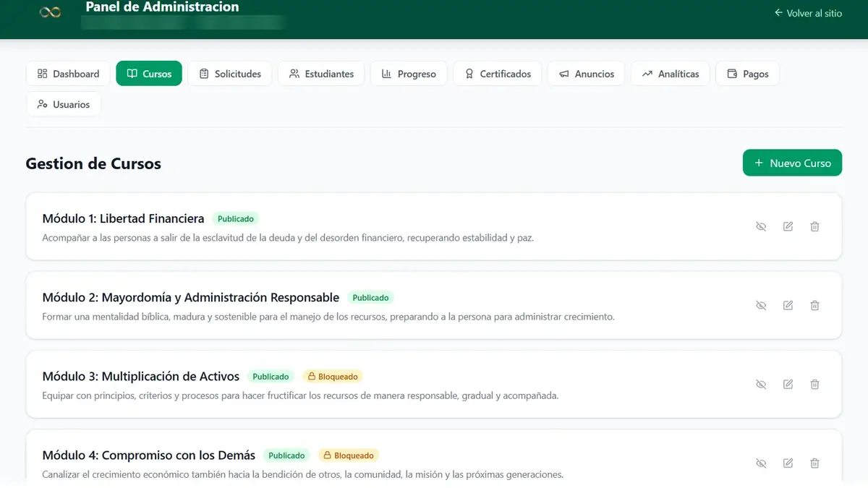Click description starting "Acompañar a las personas"

(x=288, y=237)
